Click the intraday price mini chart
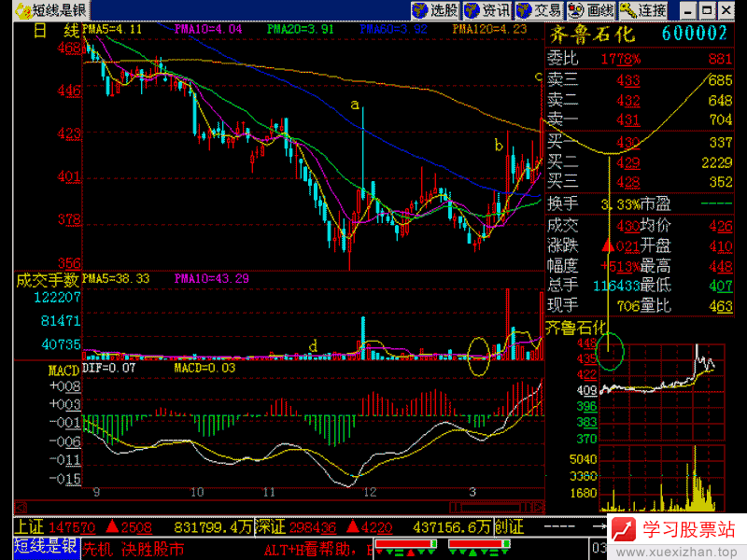This screenshot has width=747, height=560. [662, 393]
